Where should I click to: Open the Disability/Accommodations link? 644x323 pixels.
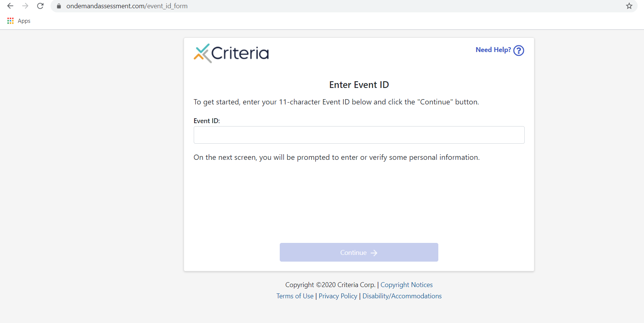(402, 296)
